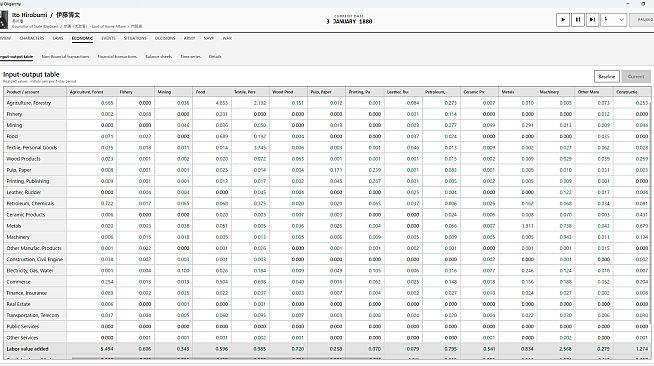Open the Balance sheets sub-tab
Image resolution: width=654 pixels, height=366 pixels.
[158, 57]
